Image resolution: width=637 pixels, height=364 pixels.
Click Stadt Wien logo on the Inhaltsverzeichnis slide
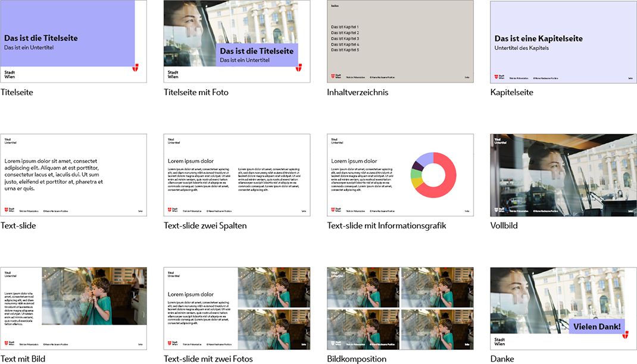pyautogui.click(x=336, y=77)
